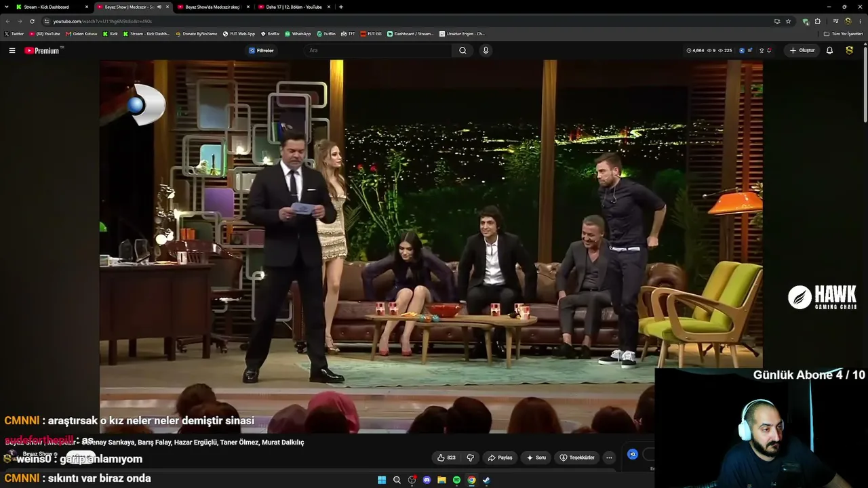Expand the tab search dropdown arrow
Screen dimensions: 868x488
tap(6, 7)
